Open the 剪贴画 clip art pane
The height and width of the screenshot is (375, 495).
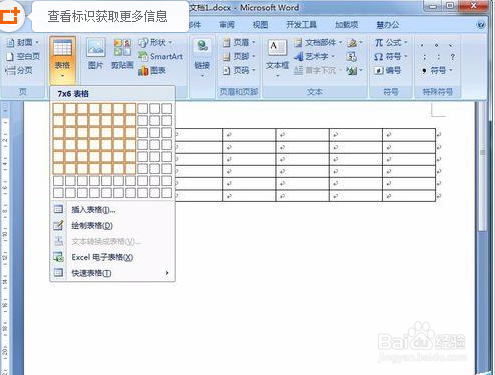[x=122, y=53]
